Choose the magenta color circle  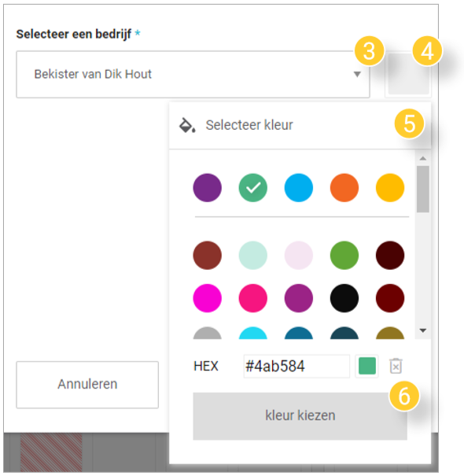pos(208,298)
